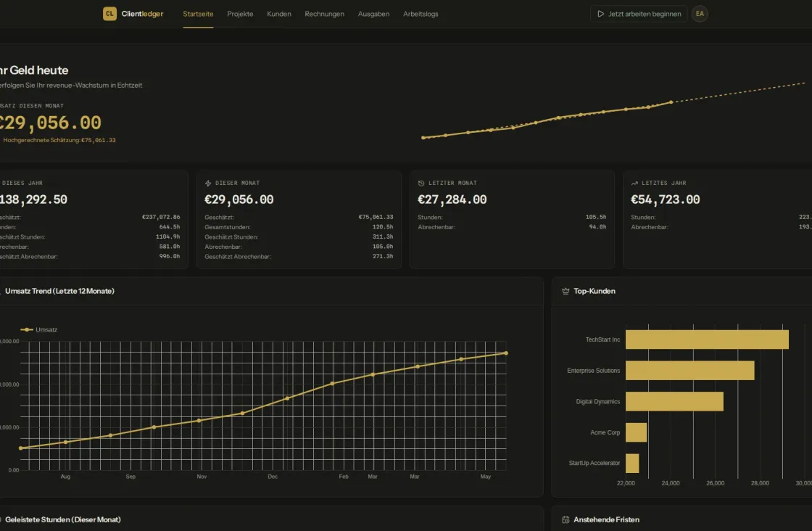The width and height of the screenshot is (812, 531).
Task: Open the Startseite tab
Action: [198, 14]
